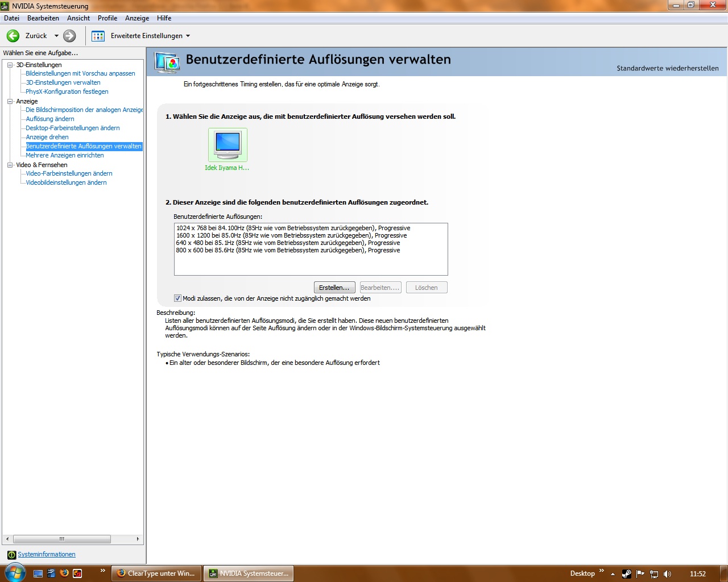
Task: Switch to ClearType unter Win... taskbar window
Action: click(x=157, y=573)
